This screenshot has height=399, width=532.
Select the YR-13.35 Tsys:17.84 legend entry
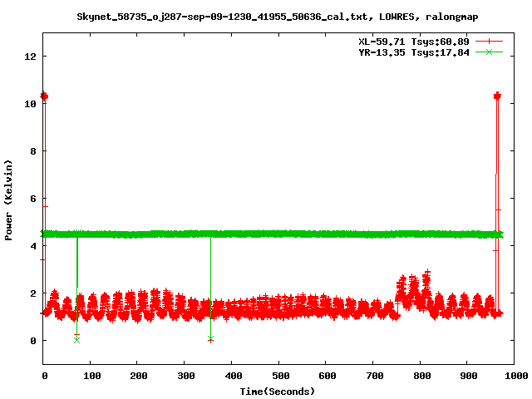(x=414, y=52)
